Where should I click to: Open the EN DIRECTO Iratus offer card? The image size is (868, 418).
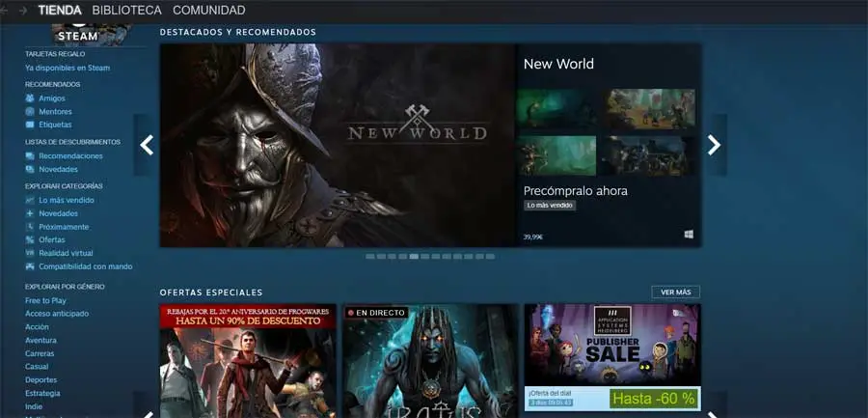click(x=431, y=360)
